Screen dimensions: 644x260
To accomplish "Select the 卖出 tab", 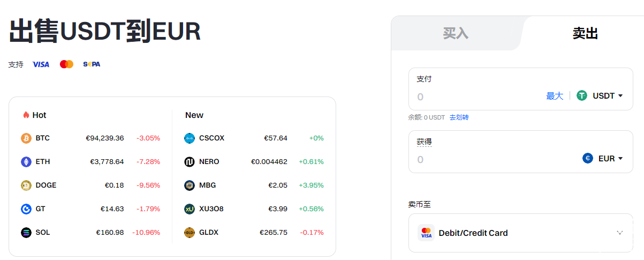I will point(585,33).
